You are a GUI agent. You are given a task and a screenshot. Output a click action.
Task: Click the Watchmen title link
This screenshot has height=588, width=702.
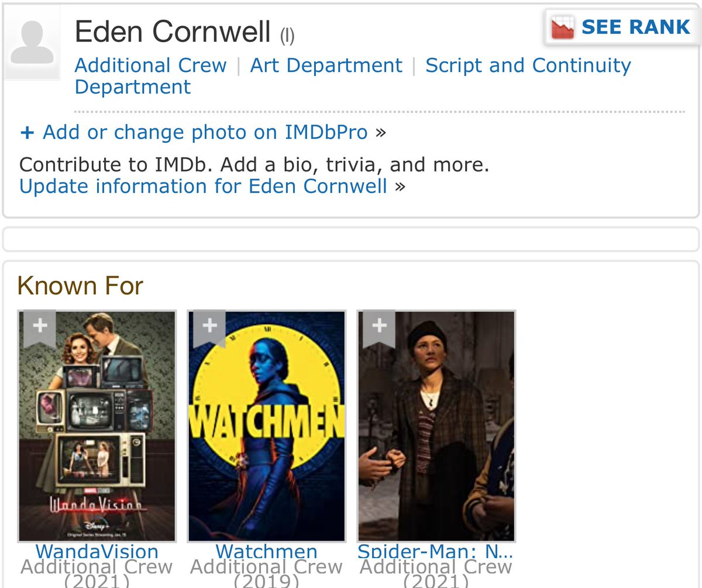(267, 552)
